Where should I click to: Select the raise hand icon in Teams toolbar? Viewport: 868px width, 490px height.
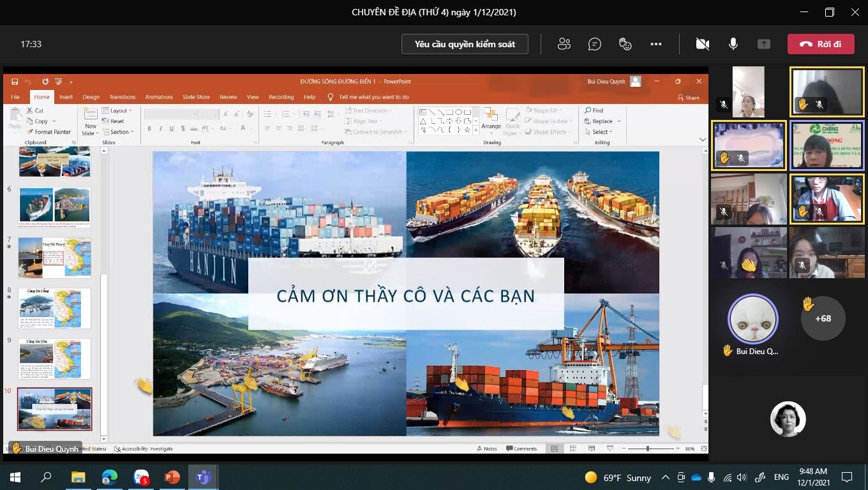(x=625, y=44)
